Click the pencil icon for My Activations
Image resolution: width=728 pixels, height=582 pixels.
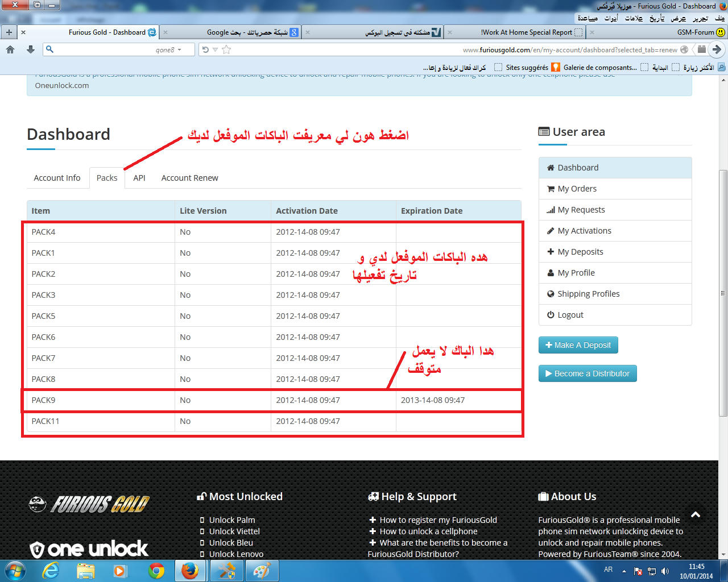pyautogui.click(x=551, y=231)
